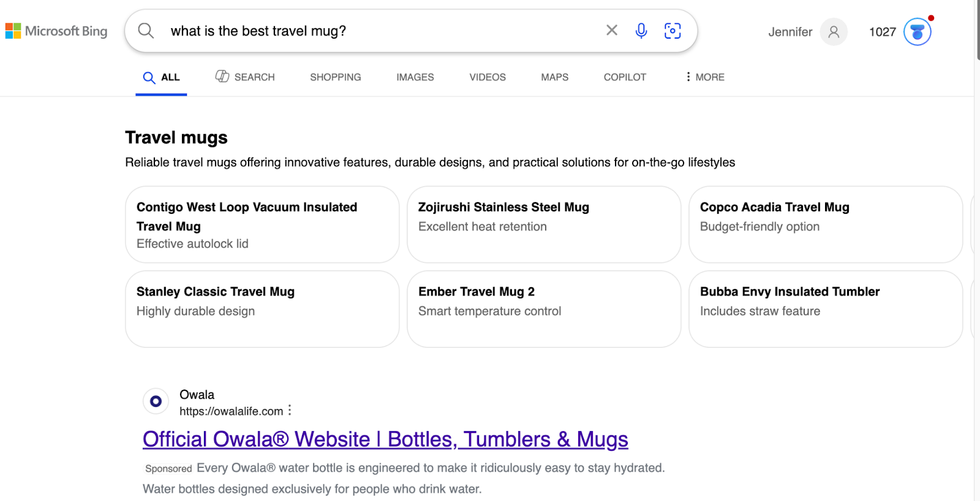Start voice search with microphone icon

tap(641, 31)
